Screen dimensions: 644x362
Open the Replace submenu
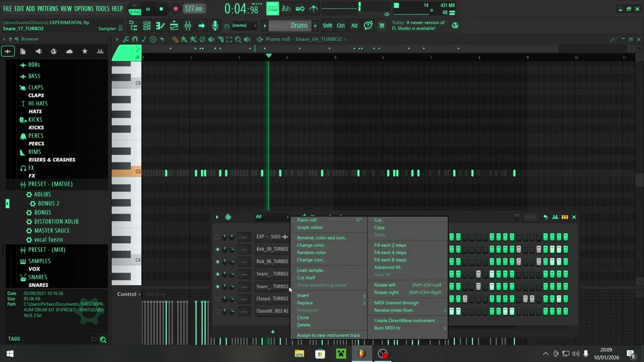[329, 303]
